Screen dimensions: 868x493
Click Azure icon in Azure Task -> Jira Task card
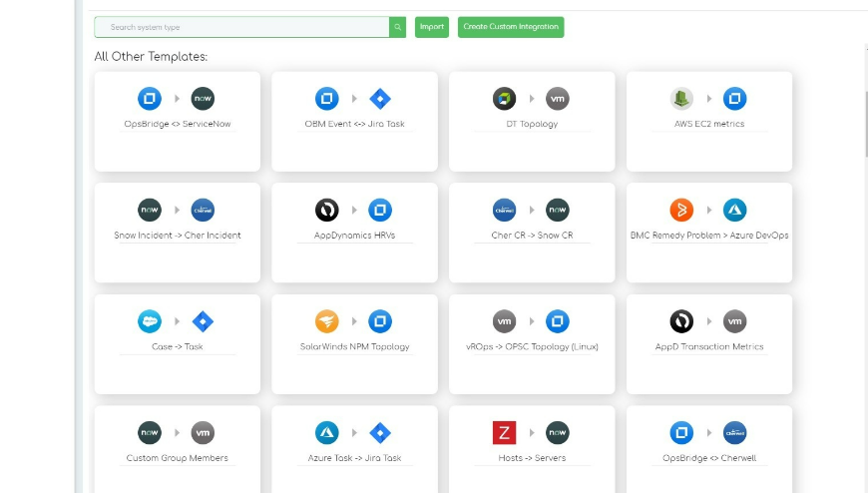tap(327, 432)
